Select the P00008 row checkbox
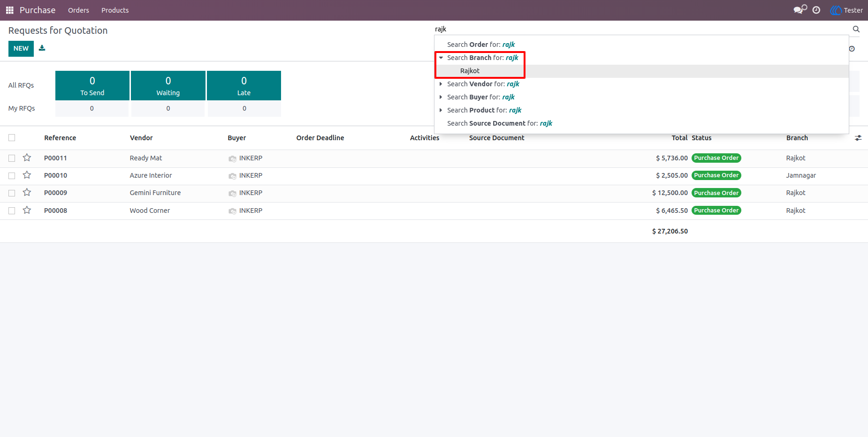868x437 pixels. tap(12, 211)
